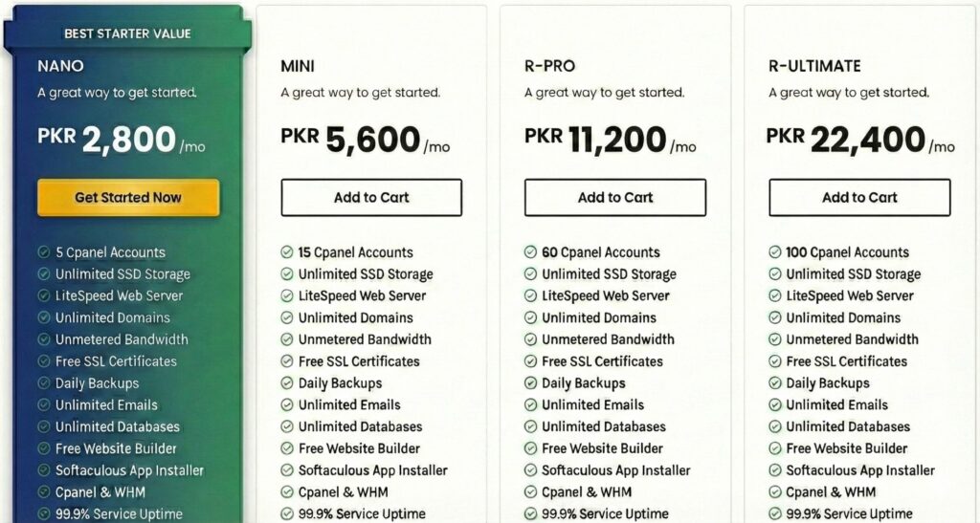Click the MINI Free SSL Certificates checkmark

(x=287, y=361)
